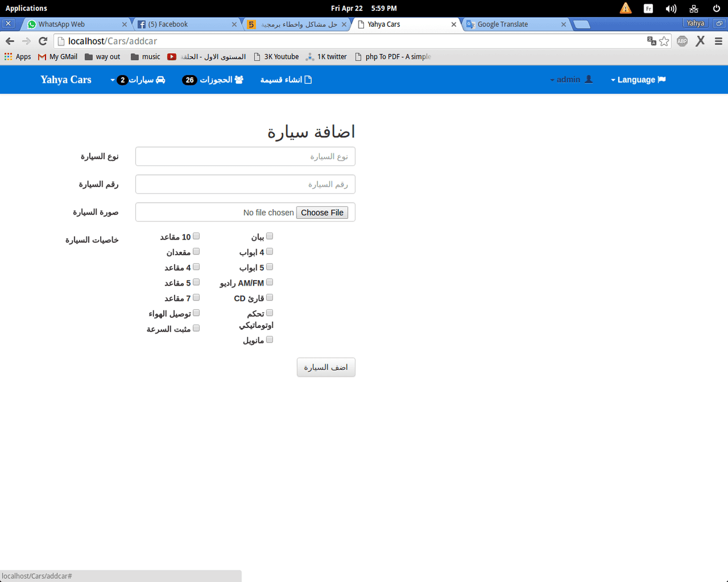Click the X extension icon in toolbar

(700, 41)
